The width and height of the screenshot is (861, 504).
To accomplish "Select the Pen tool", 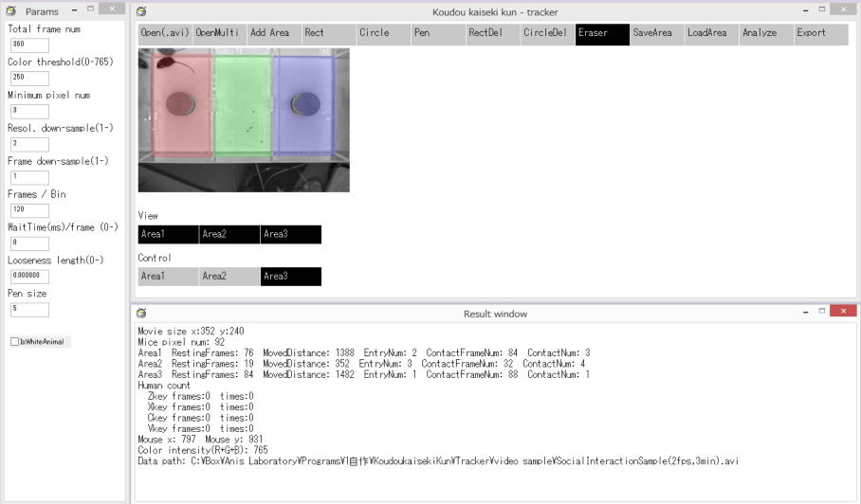I will click(x=437, y=33).
